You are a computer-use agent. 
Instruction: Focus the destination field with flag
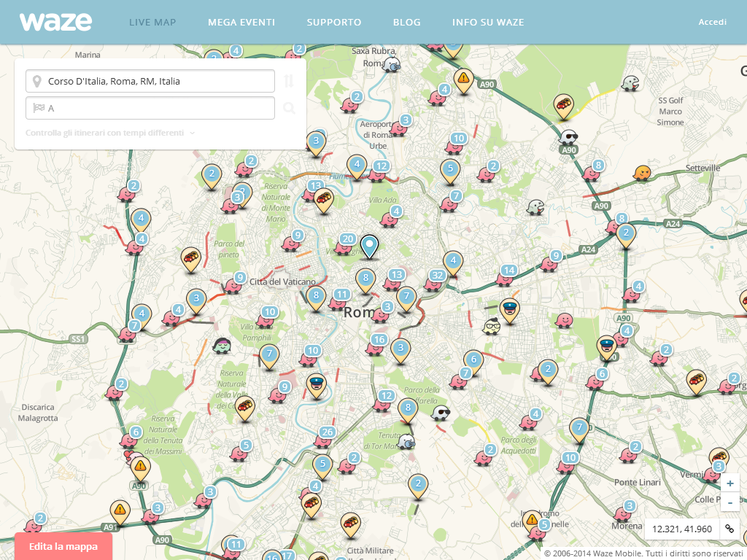(x=150, y=108)
